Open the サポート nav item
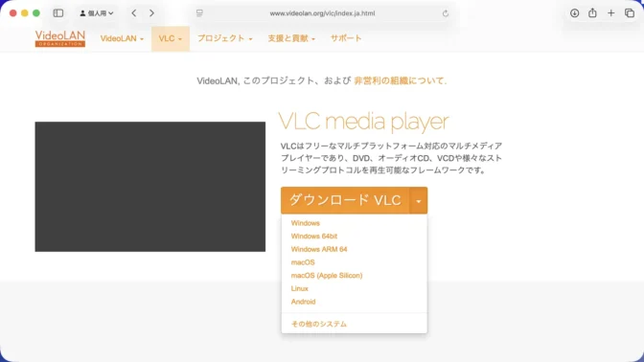The image size is (644, 362). click(x=346, y=38)
